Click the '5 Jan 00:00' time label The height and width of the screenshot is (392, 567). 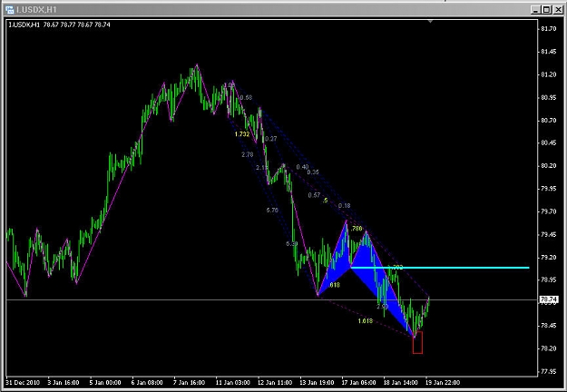point(105,382)
